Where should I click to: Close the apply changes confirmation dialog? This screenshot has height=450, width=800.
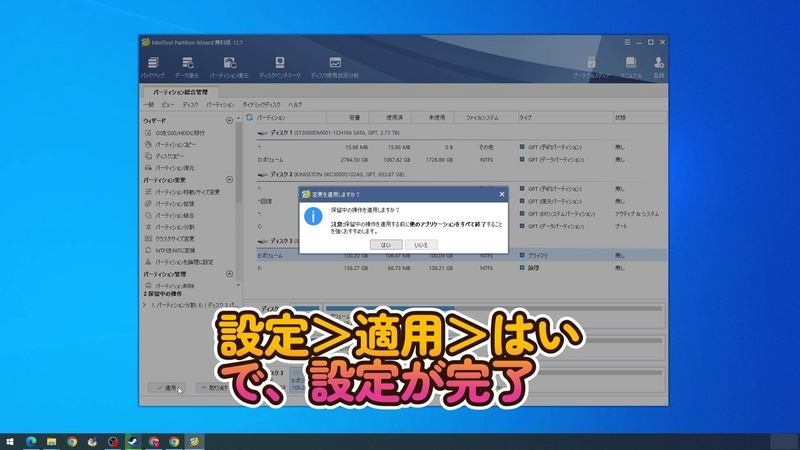point(502,194)
